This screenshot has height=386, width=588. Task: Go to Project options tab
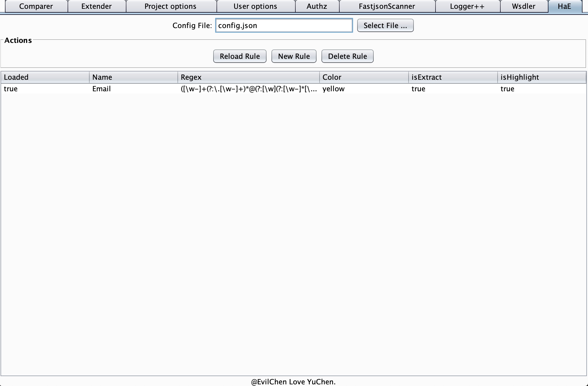coord(170,6)
